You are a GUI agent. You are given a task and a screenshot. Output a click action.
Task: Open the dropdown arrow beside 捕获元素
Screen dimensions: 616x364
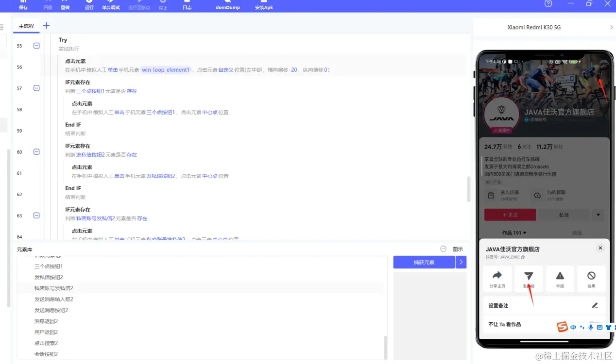point(461,262)
